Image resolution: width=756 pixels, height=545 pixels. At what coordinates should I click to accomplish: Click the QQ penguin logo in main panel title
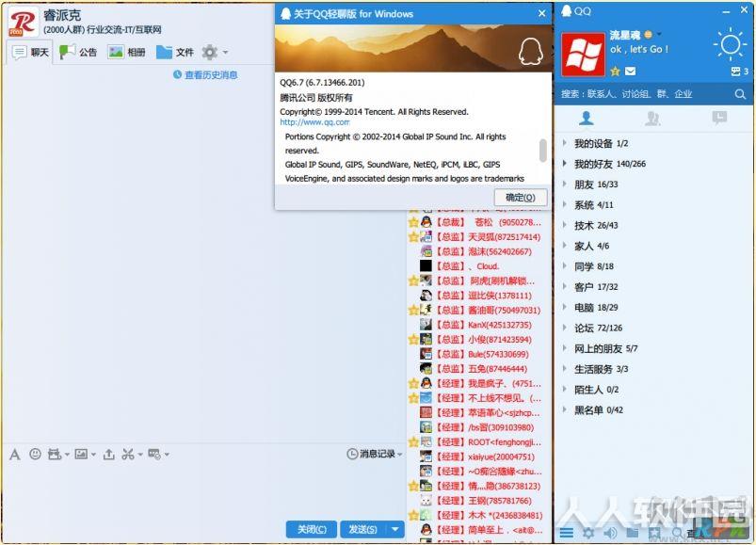[x=567, y=10]
